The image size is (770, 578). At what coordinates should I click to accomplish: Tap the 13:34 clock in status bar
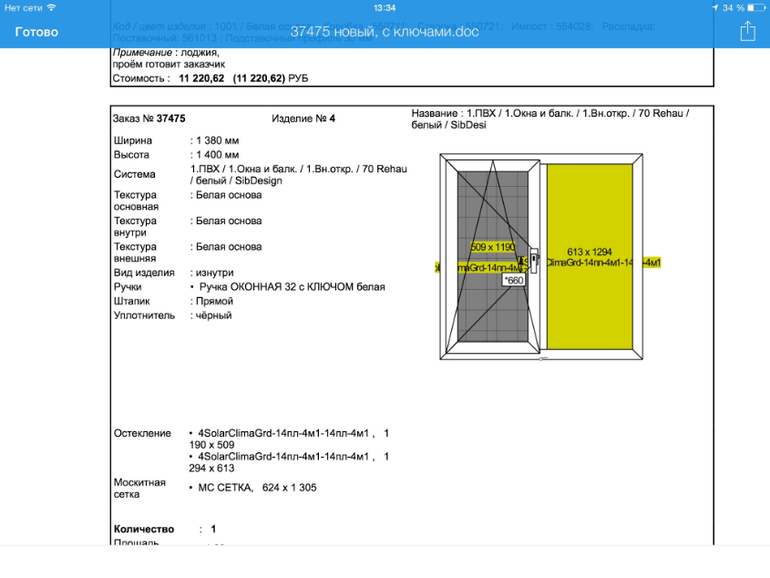(x=384, y=7)
